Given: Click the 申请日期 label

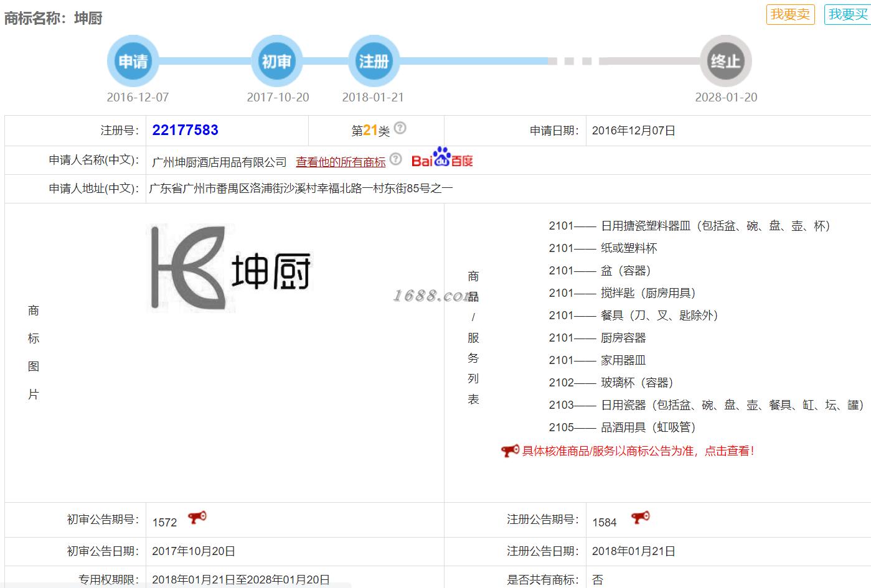Looking at the screenshot, I should [x=555, y=131].
